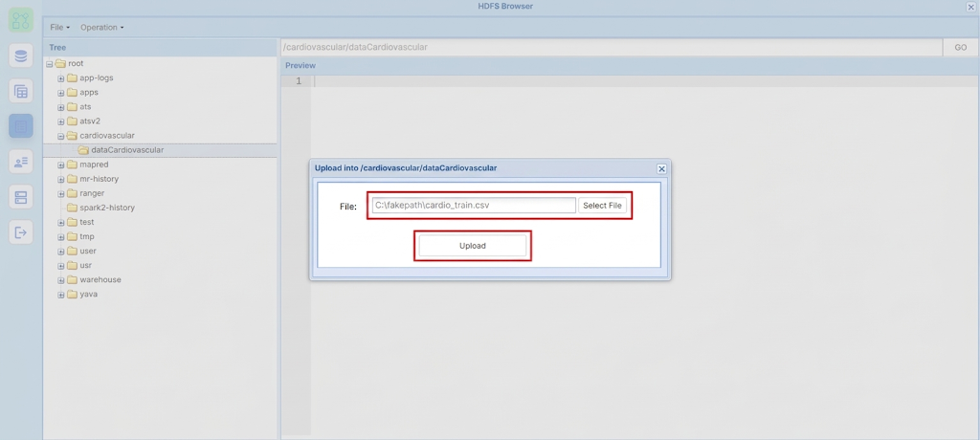Select the test folder label
The height and width of the screenshot is (440, 980).
pos(87,222)
